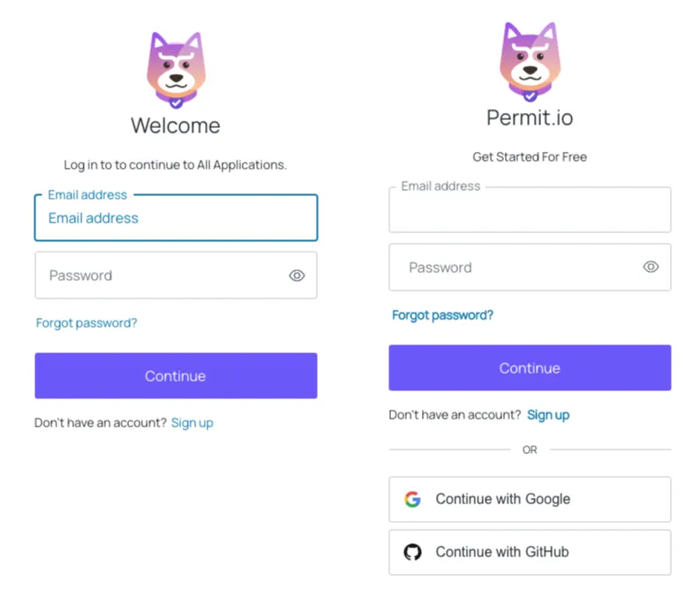Click the Permit.io heading text
Viewport: 700px width, 612px height.
click(x=530, y=117)
